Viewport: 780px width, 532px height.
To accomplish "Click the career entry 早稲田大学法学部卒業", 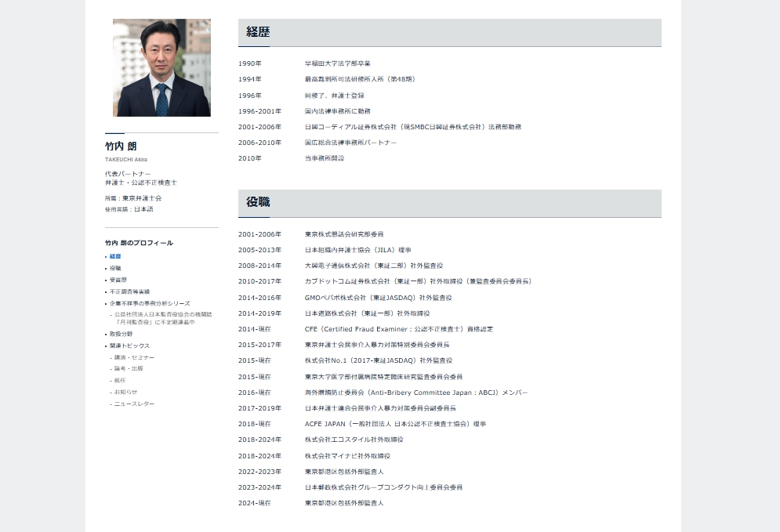I will 337,63.
